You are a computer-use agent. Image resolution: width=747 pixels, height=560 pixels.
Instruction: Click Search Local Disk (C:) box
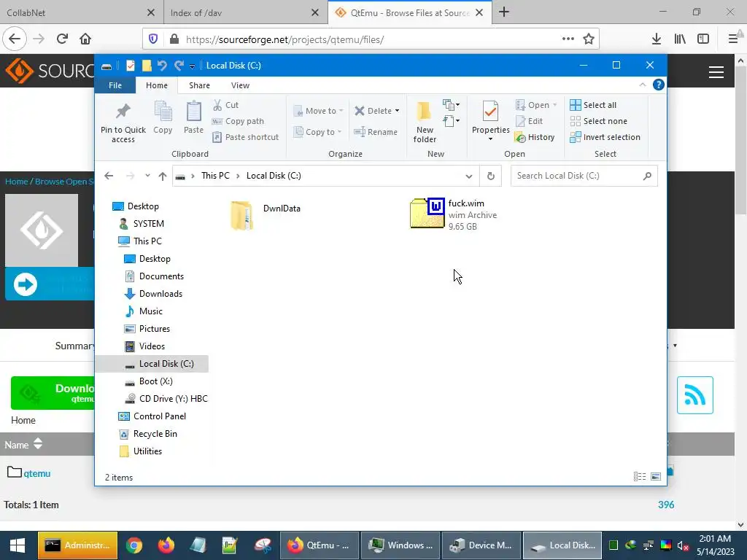pyautogui.click(x=584, y=176)
